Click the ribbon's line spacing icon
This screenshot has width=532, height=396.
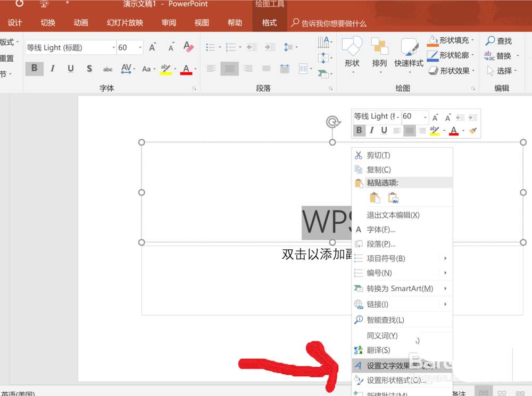click(x=288, y=47)
